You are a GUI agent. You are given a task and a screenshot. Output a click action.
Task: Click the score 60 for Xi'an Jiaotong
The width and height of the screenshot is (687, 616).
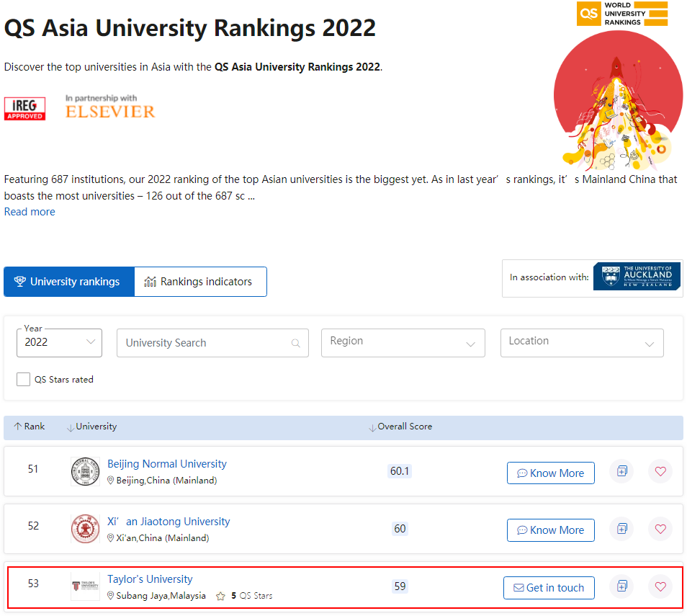click(x=400, y=529)
